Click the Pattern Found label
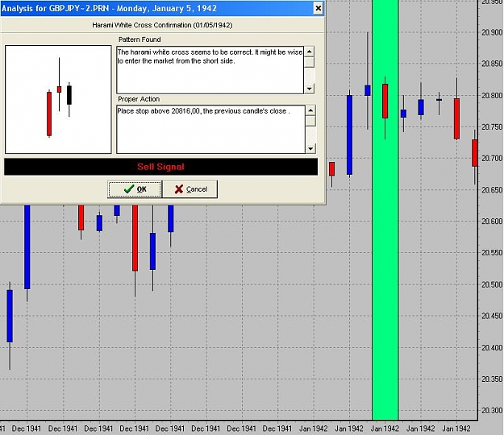Screen dimensions: 504x435 click(140, 39)
